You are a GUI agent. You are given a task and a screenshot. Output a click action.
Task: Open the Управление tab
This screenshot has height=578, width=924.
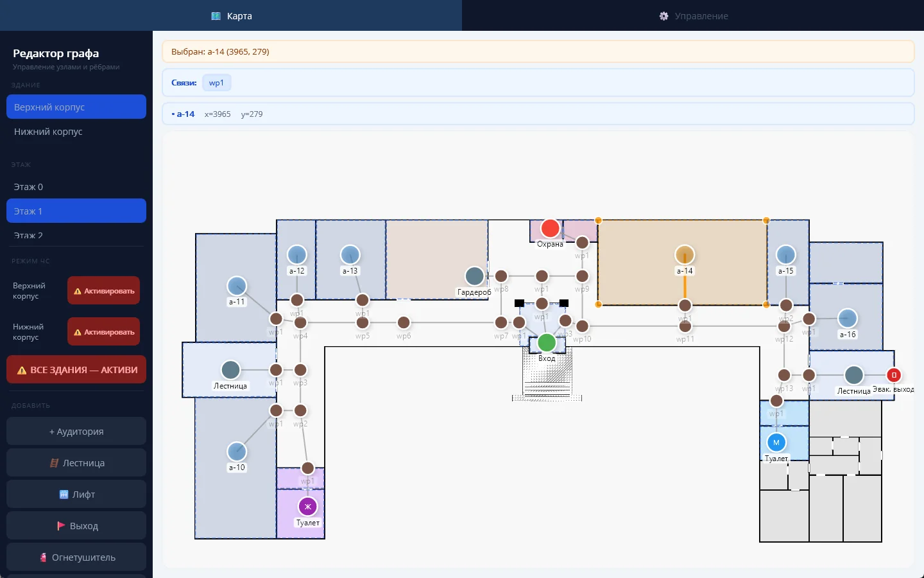(693, 15)
